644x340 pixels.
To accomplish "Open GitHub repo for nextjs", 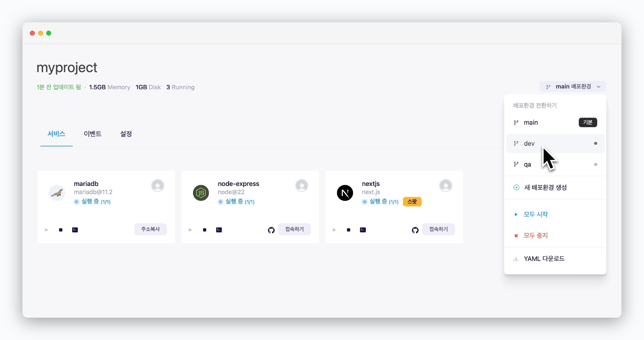I will click(415, 230).
